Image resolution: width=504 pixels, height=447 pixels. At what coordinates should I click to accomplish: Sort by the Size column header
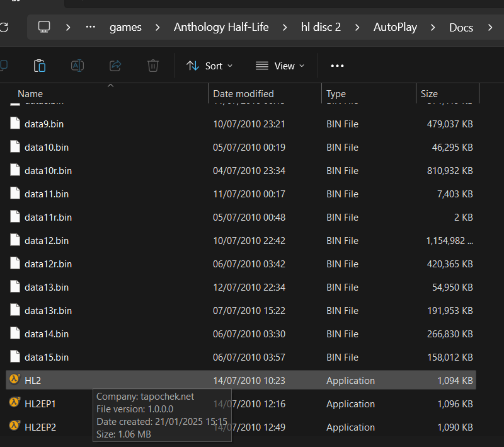tap(429, 93)
